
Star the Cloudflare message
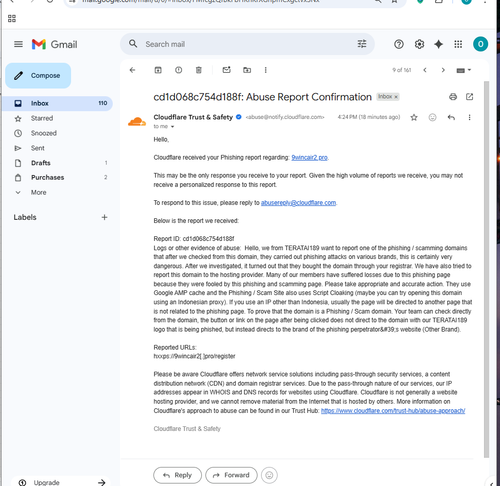tap(414, 117)
